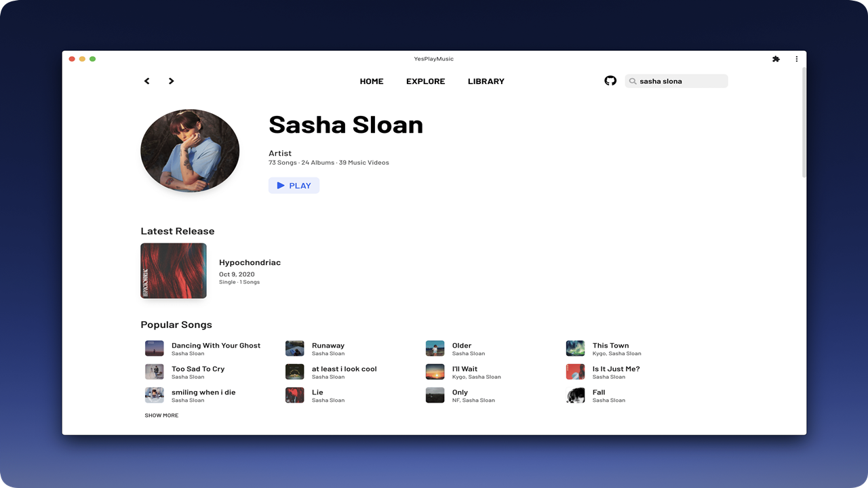
Task: Click Sasha Sloan's round artist avatar
Action: tap(190, 150)
